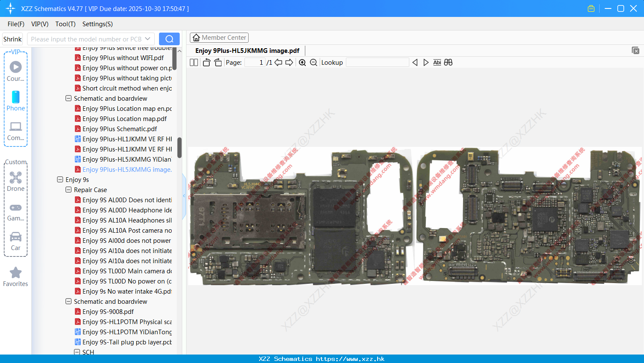Collapse Schematic and boardview above Enjoy 9s
This screenshot has height=363, width=644.
tap(69, 98)
